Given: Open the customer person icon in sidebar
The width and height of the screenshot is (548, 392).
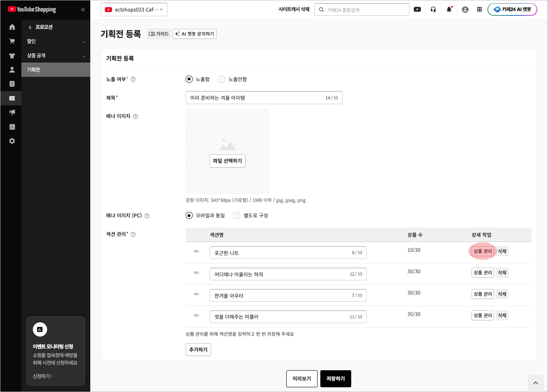Looking at the screenshot, I should (x=12, y=70).
